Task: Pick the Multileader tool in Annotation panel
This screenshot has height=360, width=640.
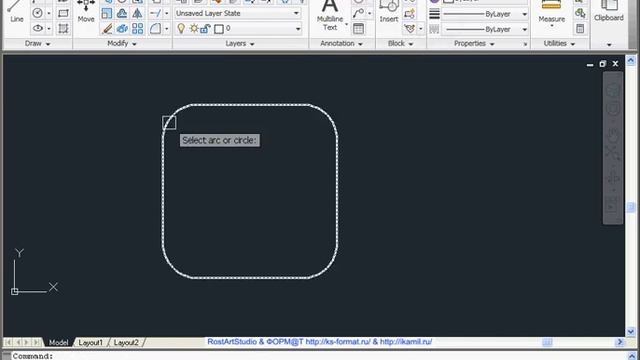Action: 358,13
